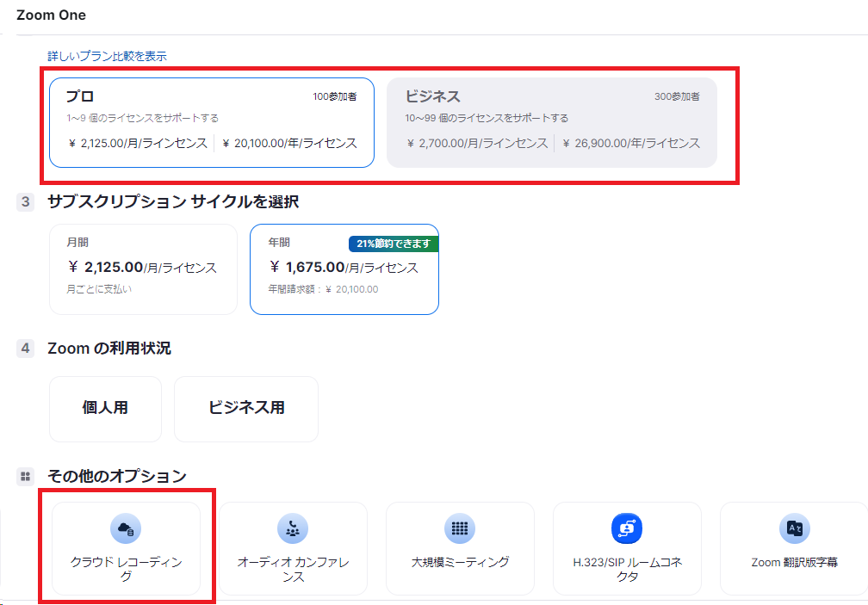Click the ¥ 26,900.00/年/ライセンス price
The image size is (868, 605).
tap(631, 143)
